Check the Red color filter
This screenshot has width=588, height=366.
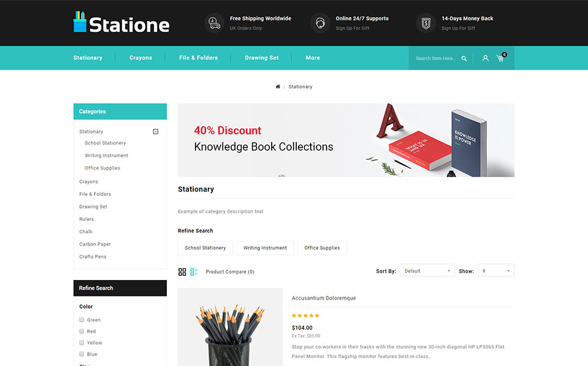tap(82, 331)
